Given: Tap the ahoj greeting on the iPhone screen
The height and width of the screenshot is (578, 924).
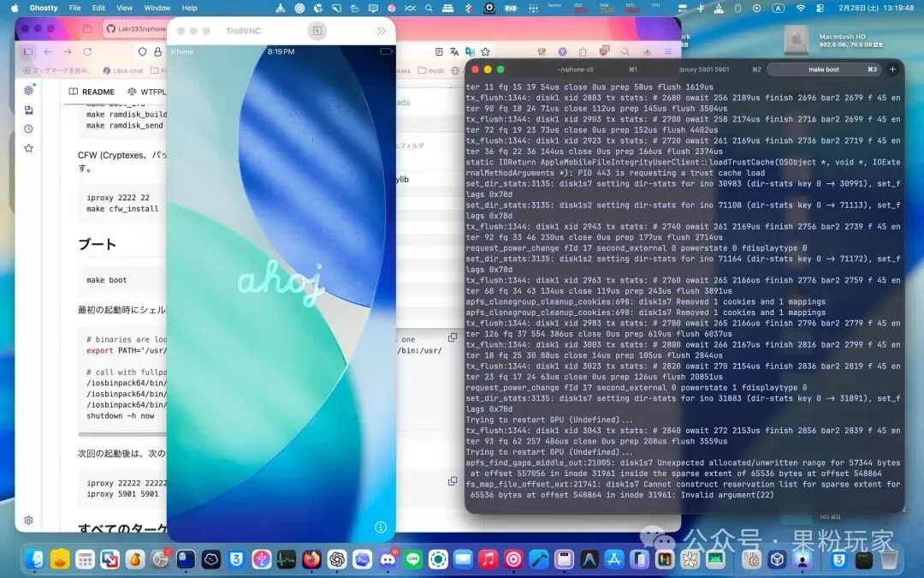Looking at the screenshot, I should (281, 282).
